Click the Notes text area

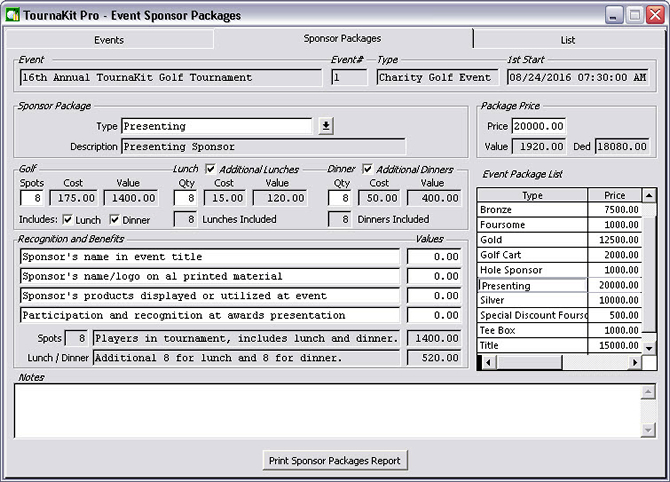[x=327, y=410]
